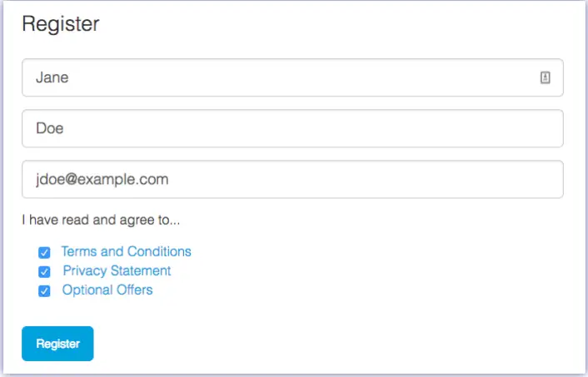Follow the Optional Offers link
The height and width of the screenshot is (377, 588).
coord(107,290)
